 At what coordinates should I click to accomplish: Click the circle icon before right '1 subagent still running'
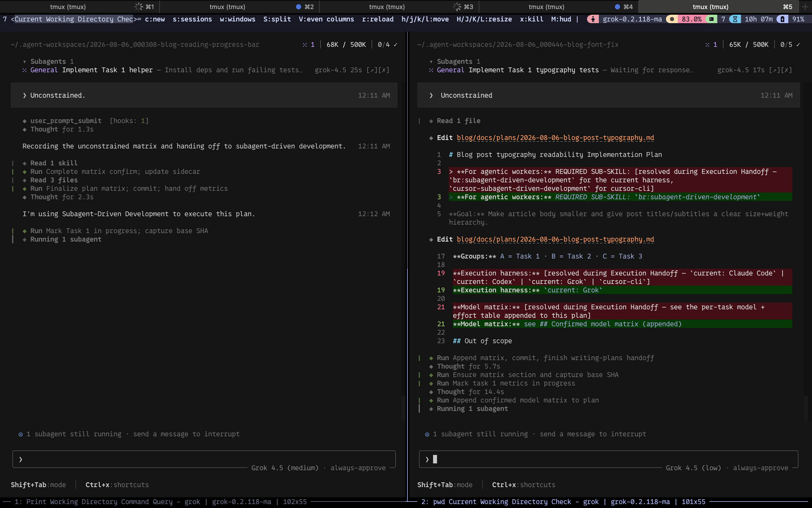(x=427, y=434)
